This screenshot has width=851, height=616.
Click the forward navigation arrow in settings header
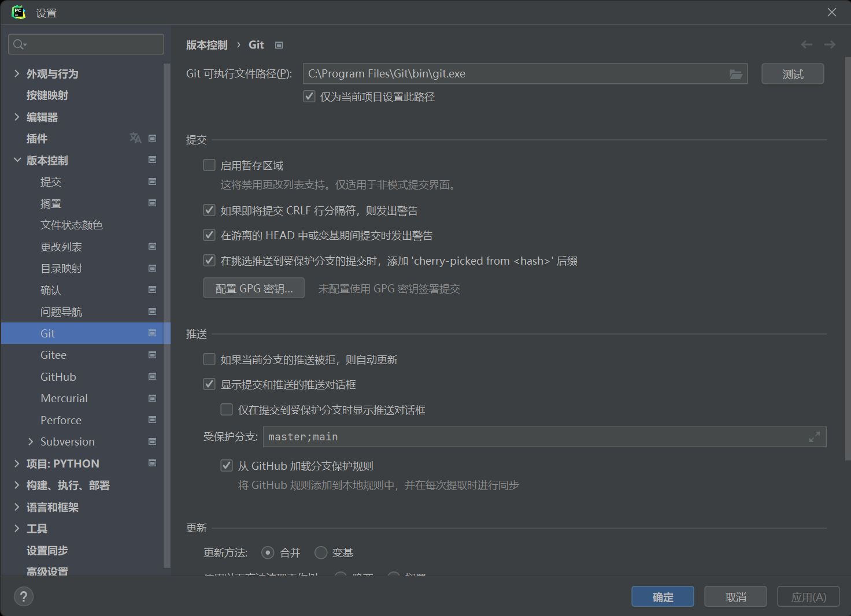click(x=830, y=44)
